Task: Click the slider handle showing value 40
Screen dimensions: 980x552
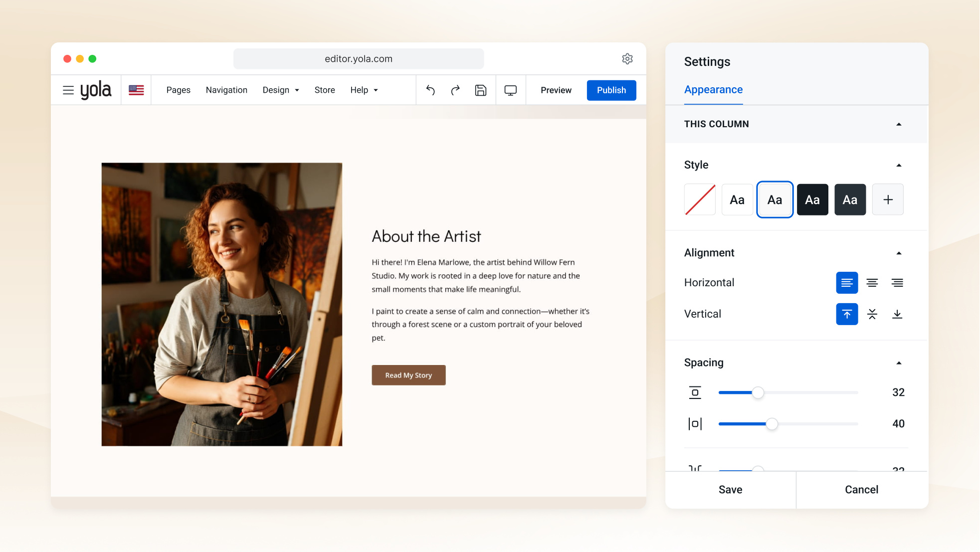Action: click(772, 424)
